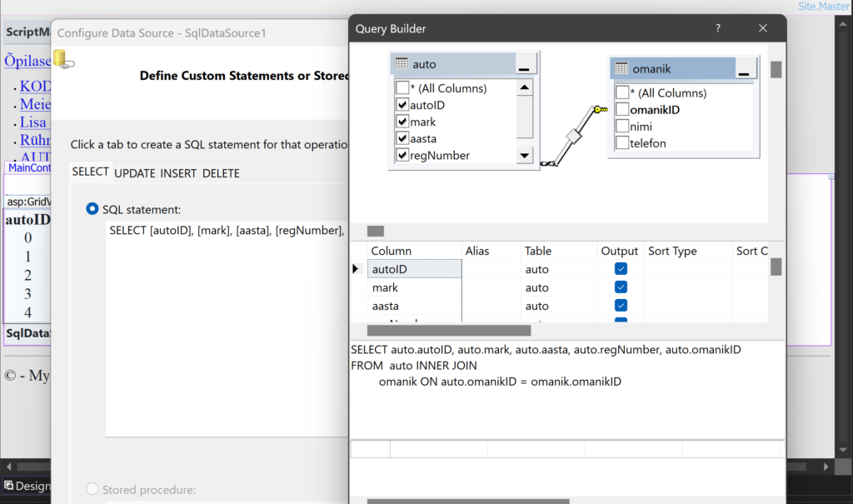Click the yellow key on the join line
The width and height of the screenshot is (853, 504).
pos(601,110)
